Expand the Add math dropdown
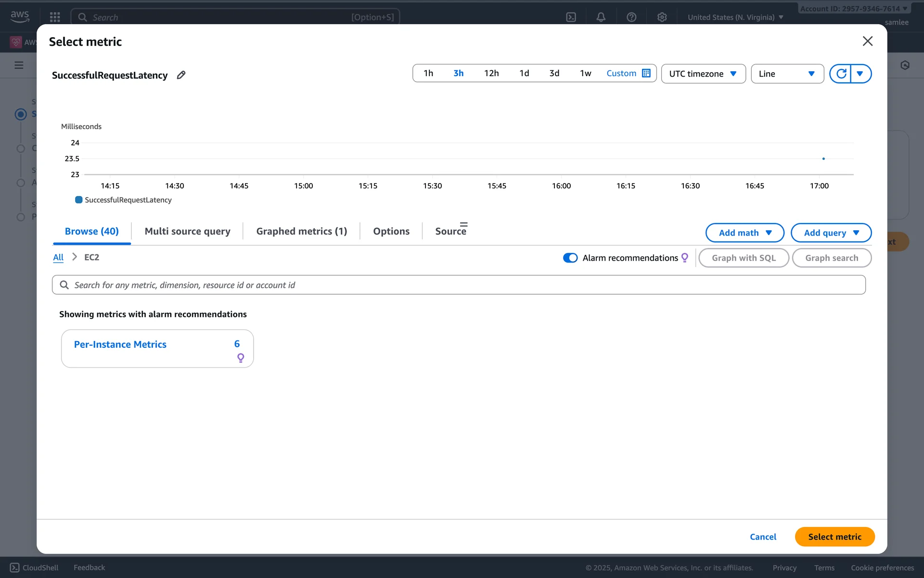Screen dimensions: 924x578 [744, 233]
